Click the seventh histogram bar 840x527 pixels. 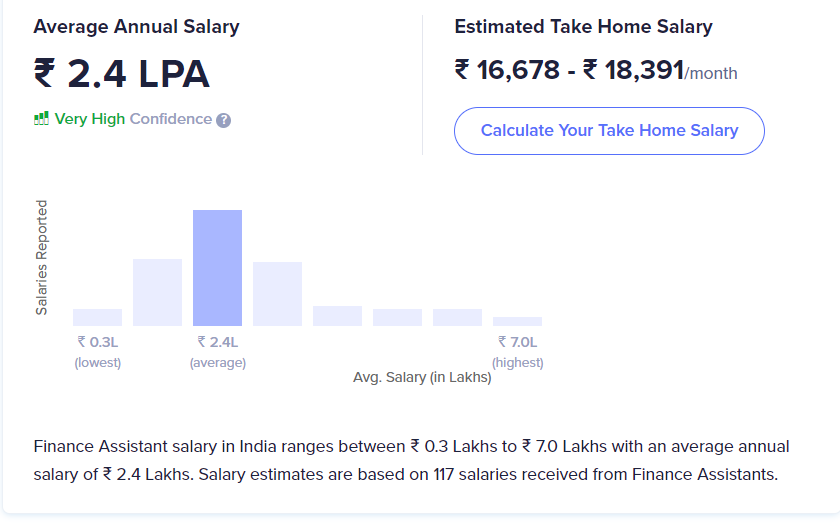tap(458, 317)
